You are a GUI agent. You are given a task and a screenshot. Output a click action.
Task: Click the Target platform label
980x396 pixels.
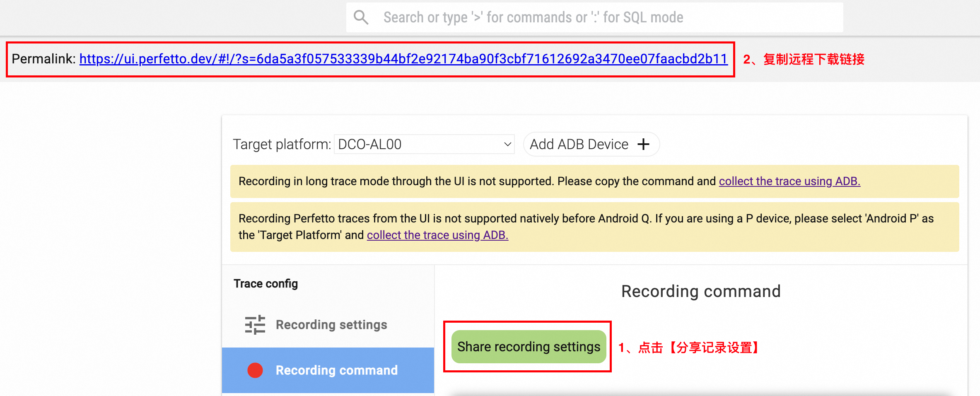(282, 144)
